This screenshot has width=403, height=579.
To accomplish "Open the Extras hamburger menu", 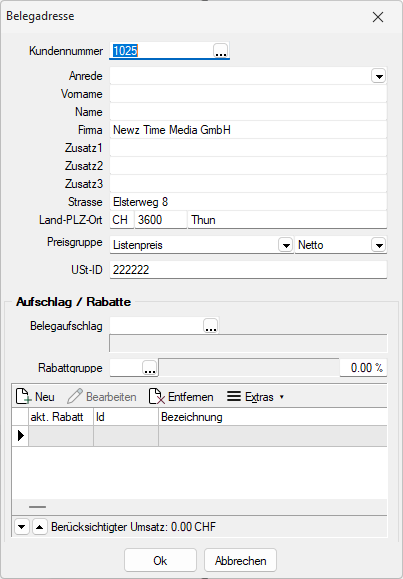I will [234, 397].
